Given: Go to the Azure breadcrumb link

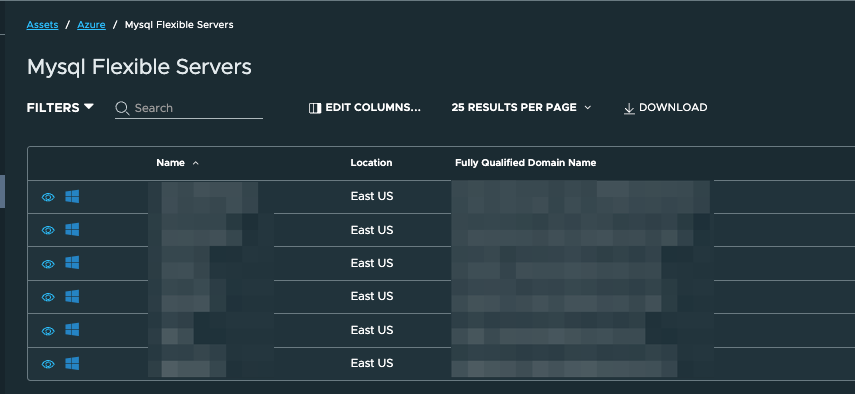Looking at the screenshot, I should click(92, 25).
